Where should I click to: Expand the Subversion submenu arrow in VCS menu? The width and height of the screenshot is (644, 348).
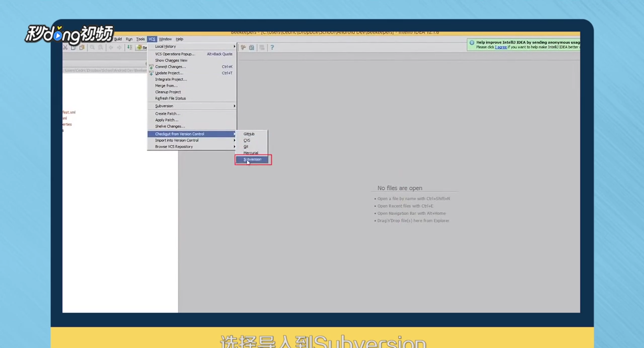(x=234, y=106)
